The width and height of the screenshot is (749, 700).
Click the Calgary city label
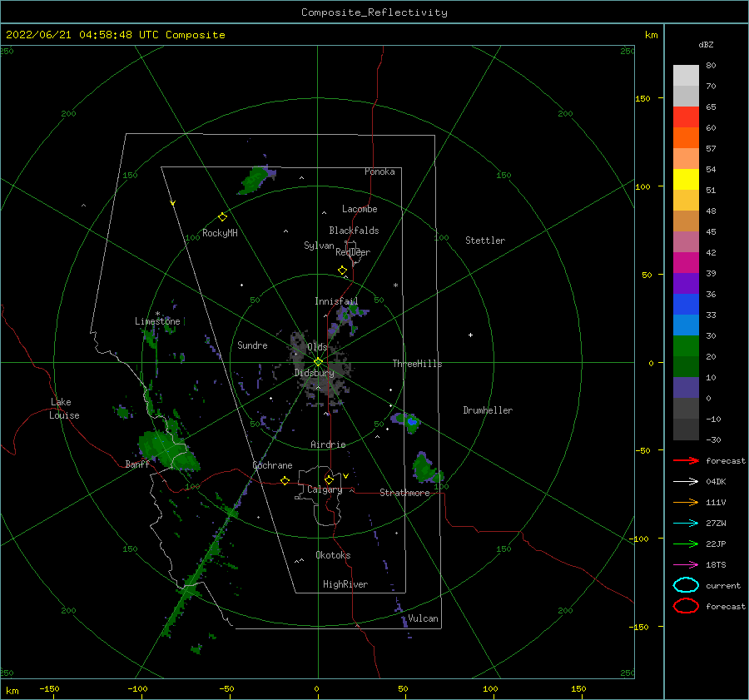click(325, 489)
